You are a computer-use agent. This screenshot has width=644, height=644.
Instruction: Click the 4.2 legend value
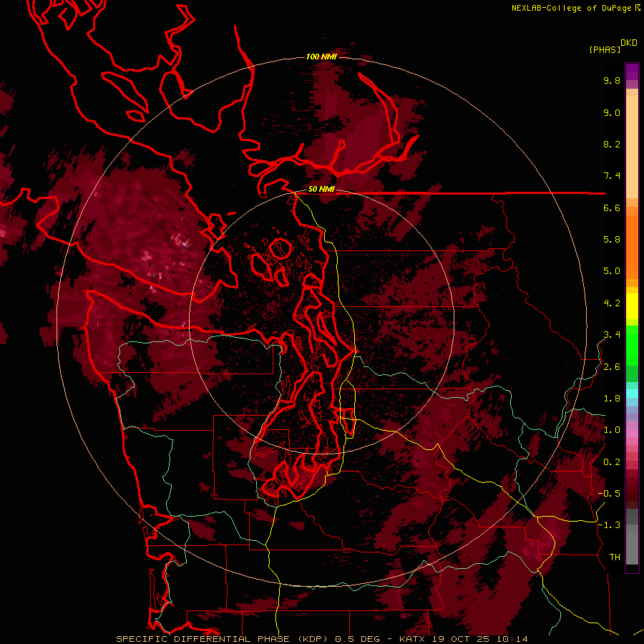[612, 303]
